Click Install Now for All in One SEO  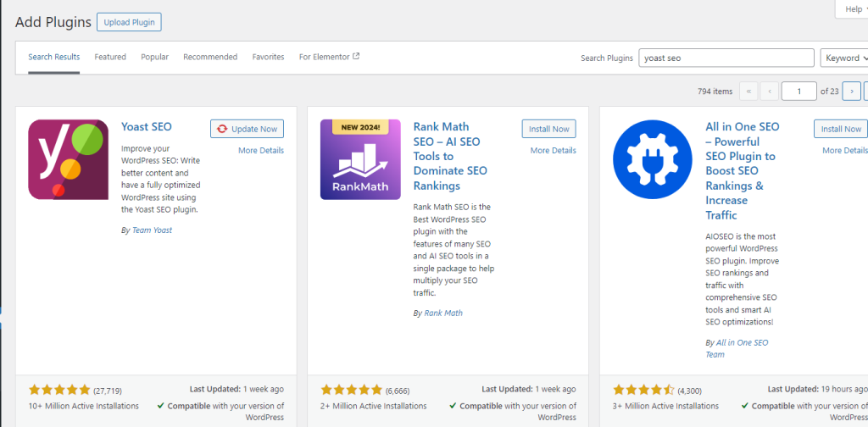(841, 129)
